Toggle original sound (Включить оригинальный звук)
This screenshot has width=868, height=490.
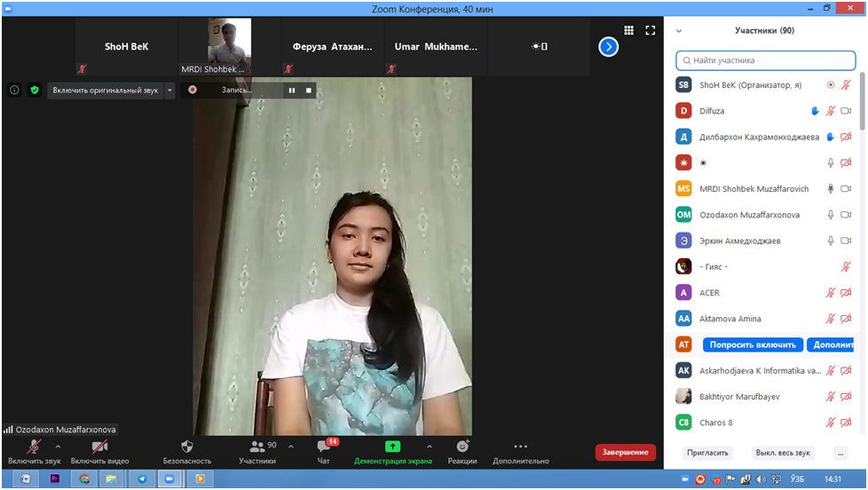coord(106,90)
